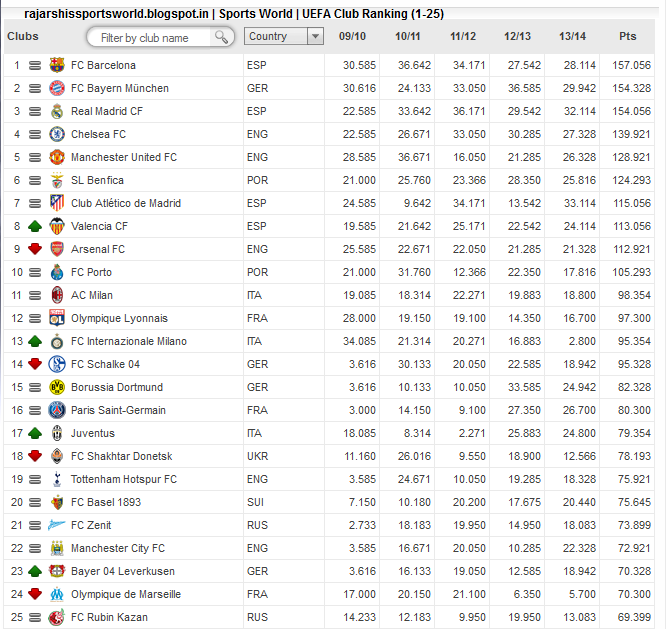Open the Country dropdown
This screenshot has width=668, height=629.
(284, 36)
